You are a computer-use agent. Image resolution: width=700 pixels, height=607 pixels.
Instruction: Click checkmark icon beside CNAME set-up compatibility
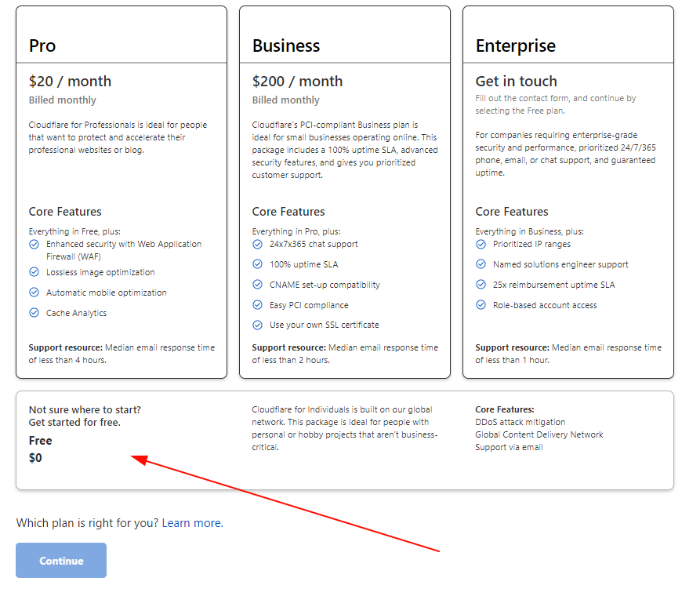257,285
